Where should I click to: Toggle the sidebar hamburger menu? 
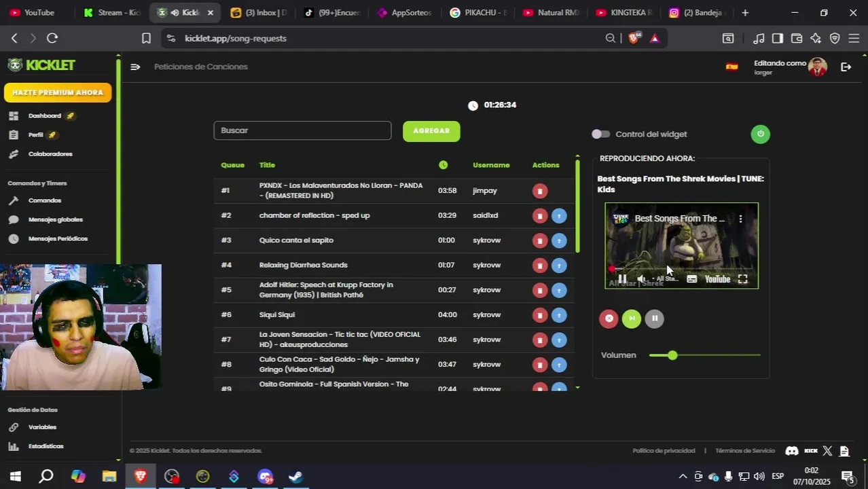[135, 67]
